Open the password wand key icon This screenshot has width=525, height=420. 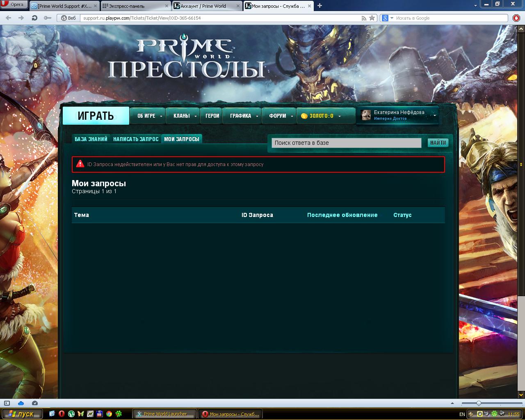pyautogui.click(x=48, y=18)
